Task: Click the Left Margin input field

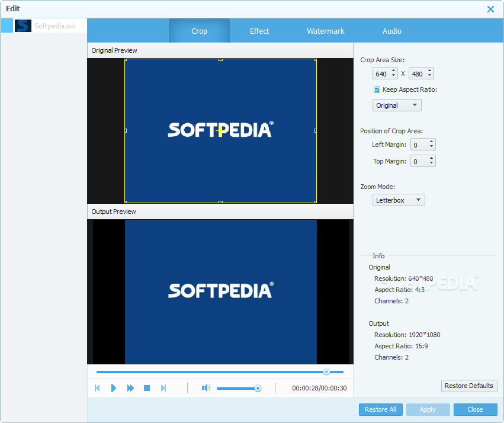Action: tap(419, 145)
